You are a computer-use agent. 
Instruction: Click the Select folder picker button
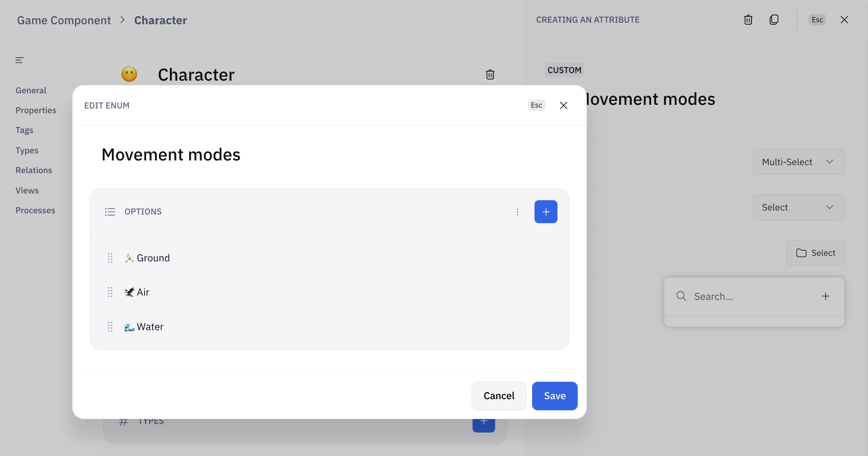[x=815, y=253]
